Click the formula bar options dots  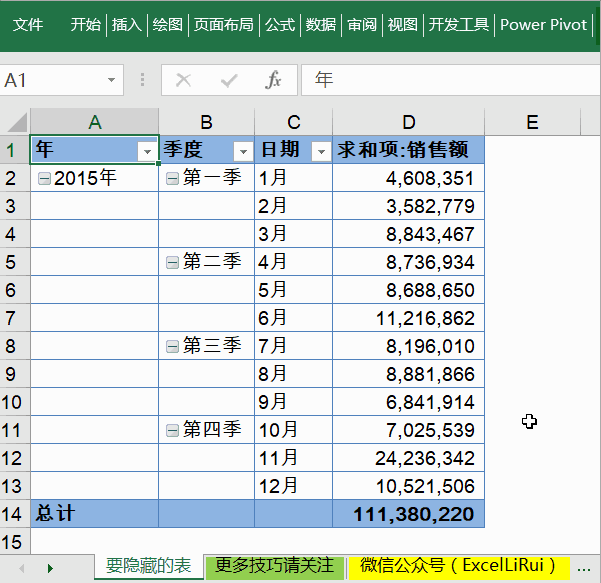coord(142,80)
